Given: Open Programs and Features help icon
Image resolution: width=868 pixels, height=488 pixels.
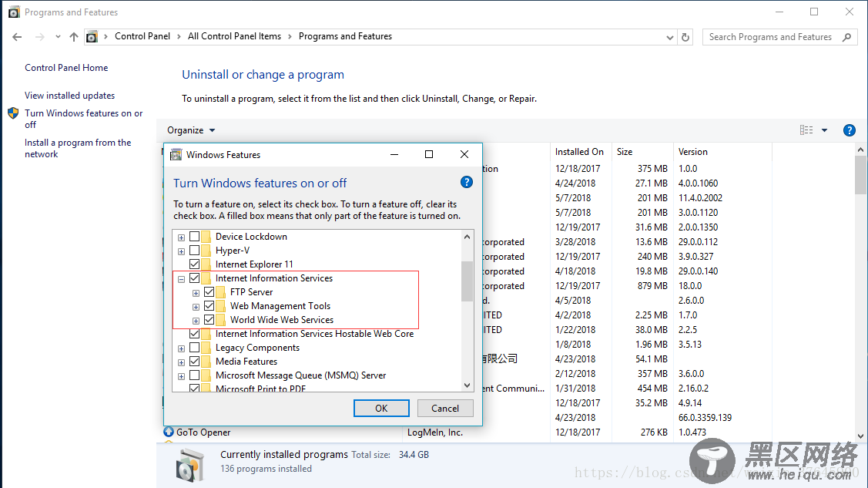Looking at the screenshot, I should click(x=850, y=130).
